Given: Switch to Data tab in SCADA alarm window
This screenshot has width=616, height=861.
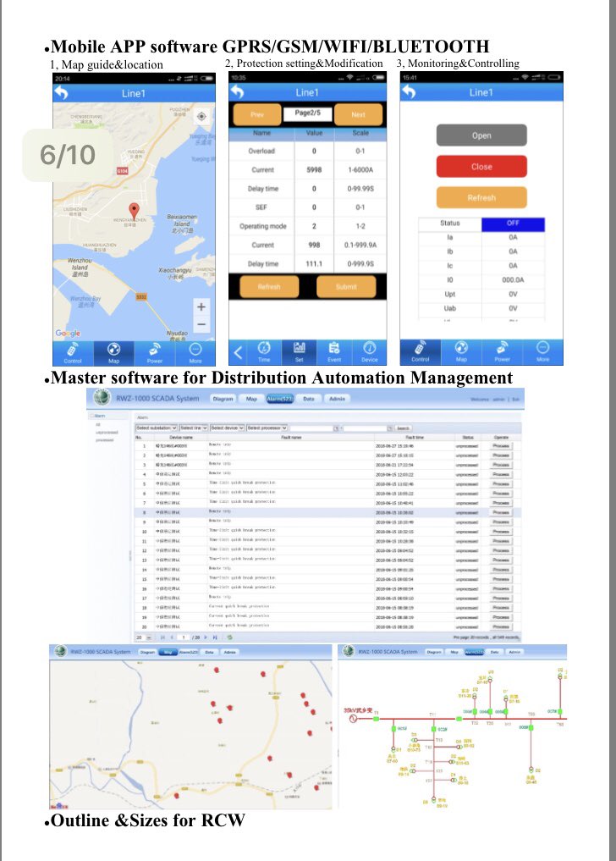Looking at the screenshot, I should click(309, 399).
